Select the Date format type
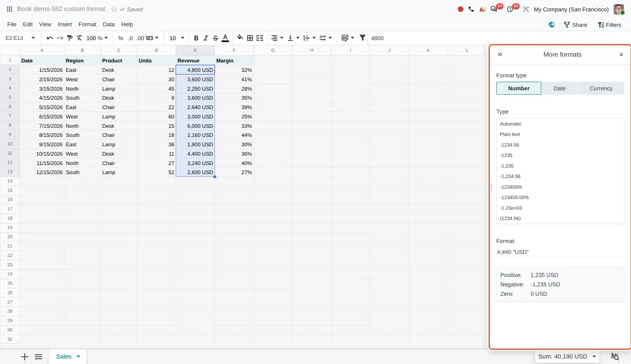Viewport: 631px width, 364px height. click(559, 88)
